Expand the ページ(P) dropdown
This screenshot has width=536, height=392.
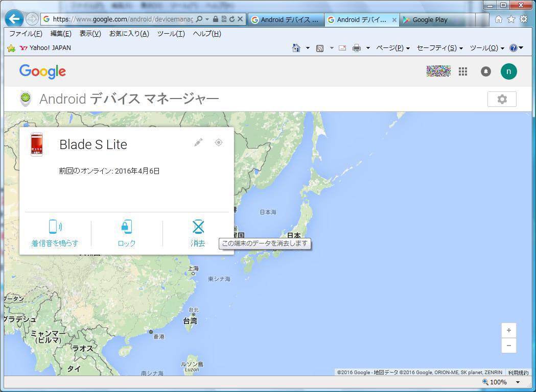[392, 48]
